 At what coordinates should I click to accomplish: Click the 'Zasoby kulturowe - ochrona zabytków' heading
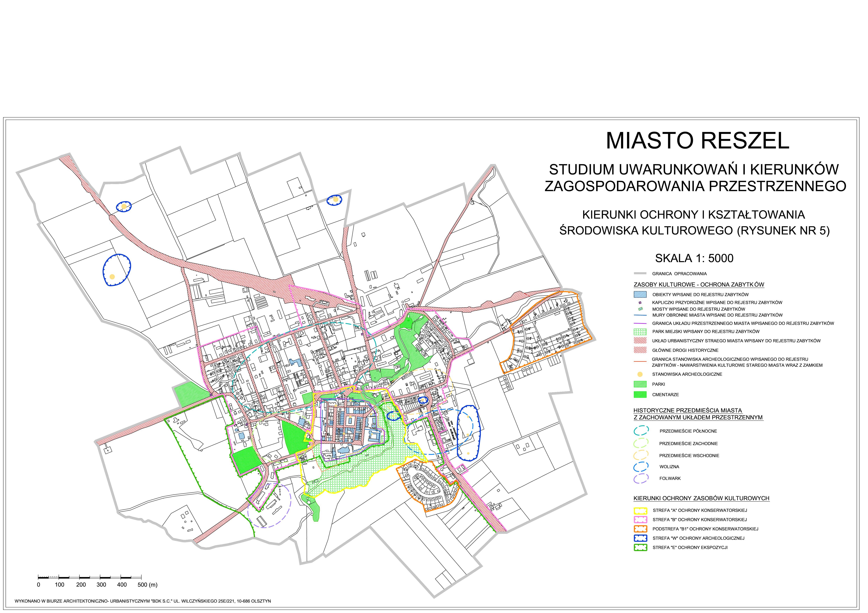(x=699, y=285)
